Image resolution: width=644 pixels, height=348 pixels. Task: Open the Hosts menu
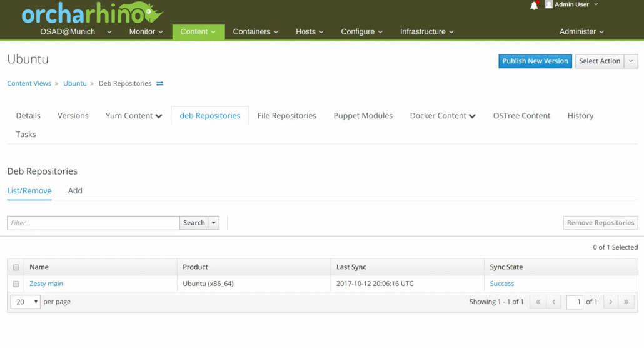[x=309, y=32]
